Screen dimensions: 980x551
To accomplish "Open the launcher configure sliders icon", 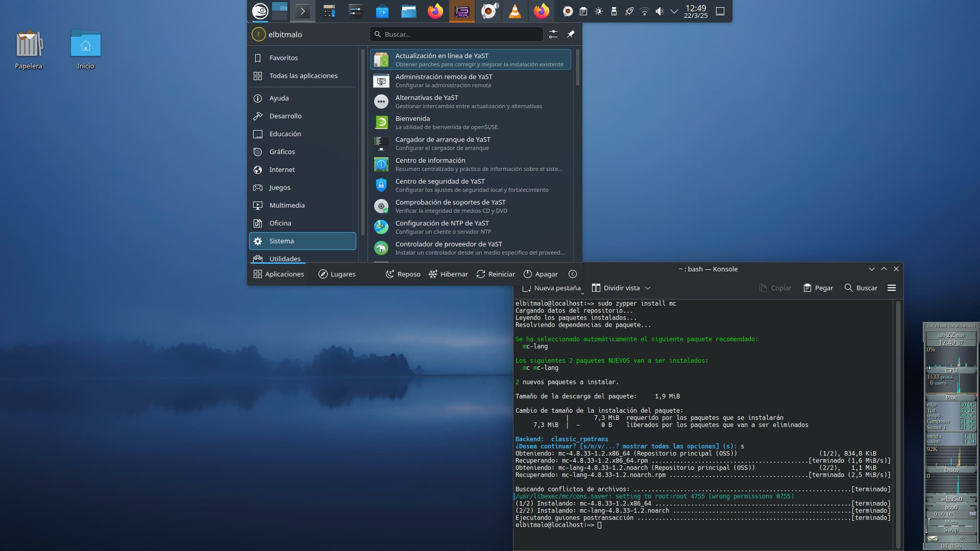I will 553,34.
